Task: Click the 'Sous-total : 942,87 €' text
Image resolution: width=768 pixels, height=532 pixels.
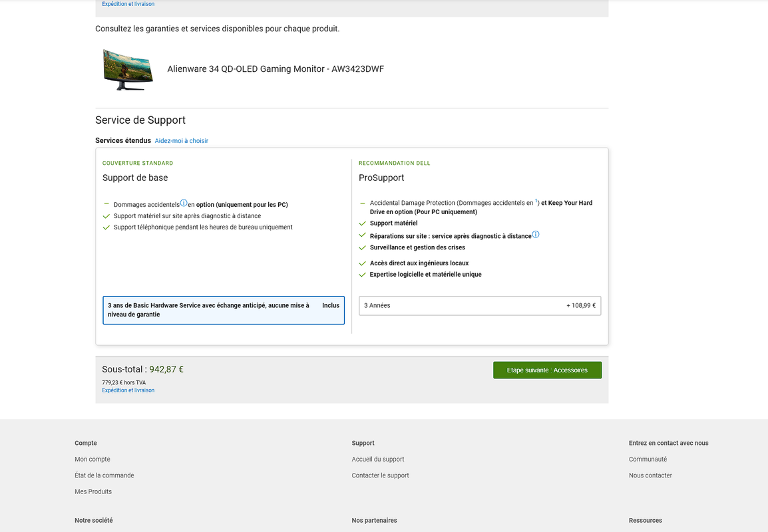Action: point(142,370)
